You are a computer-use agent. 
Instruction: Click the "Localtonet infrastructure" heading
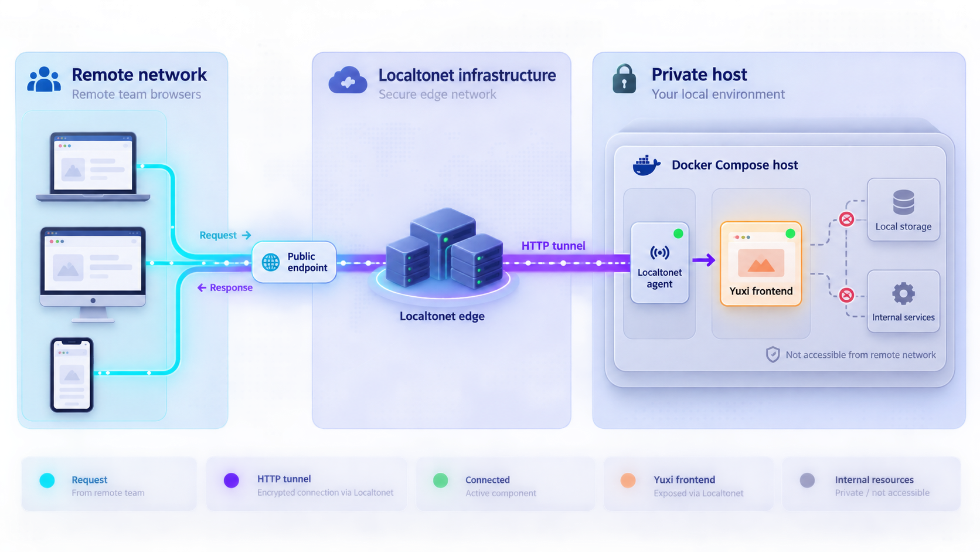467,75
